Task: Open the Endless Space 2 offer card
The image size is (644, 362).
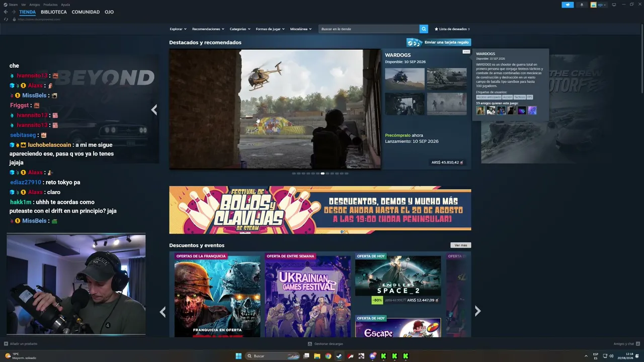Action: tap(398, 279)
